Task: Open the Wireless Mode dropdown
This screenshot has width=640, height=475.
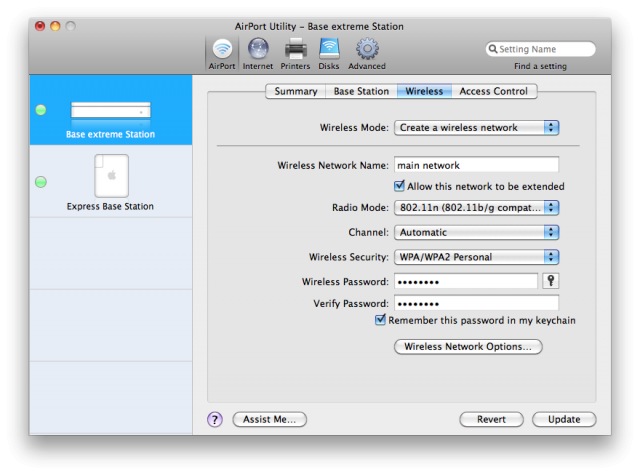Action: coord(476,128)
